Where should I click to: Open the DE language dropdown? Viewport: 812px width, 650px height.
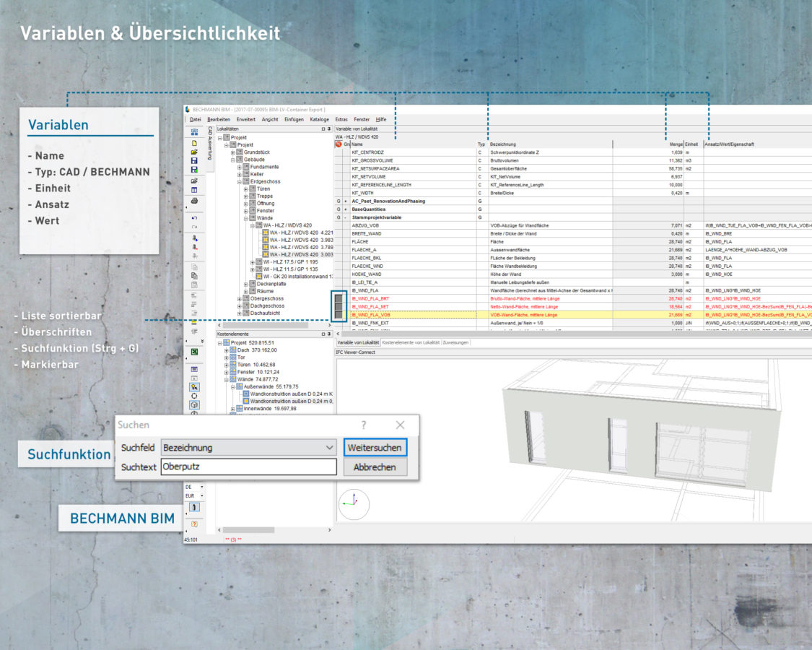click(202, 487)
